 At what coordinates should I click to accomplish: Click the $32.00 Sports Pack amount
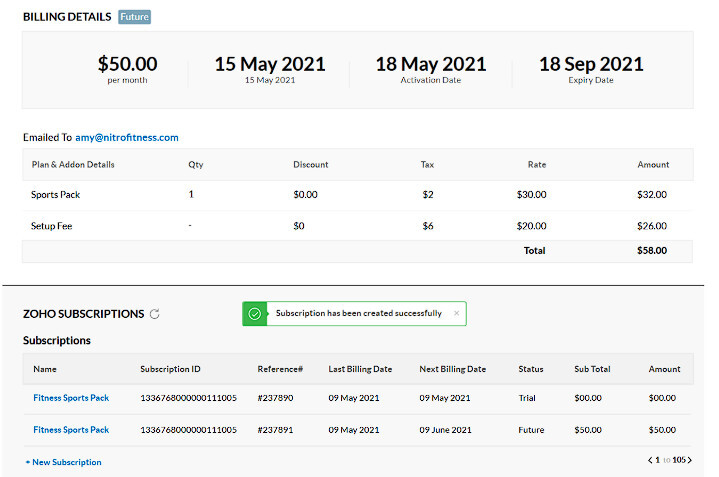(652, 194)
